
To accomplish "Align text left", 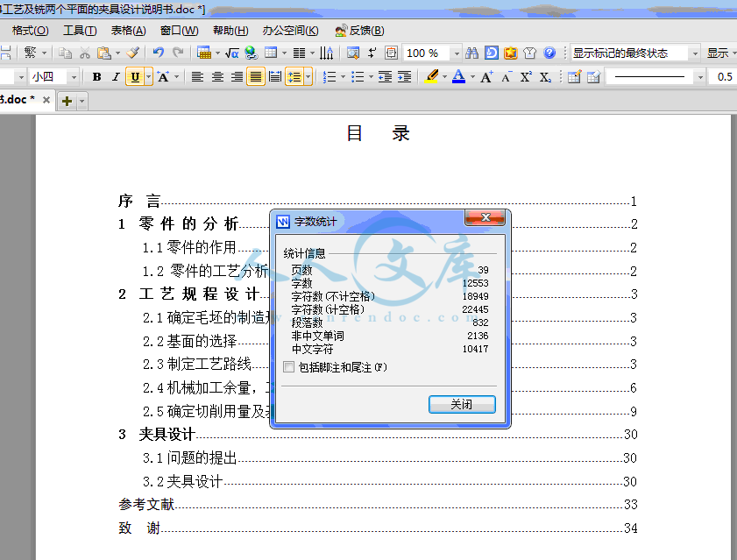I will click(x=197, y=76).
